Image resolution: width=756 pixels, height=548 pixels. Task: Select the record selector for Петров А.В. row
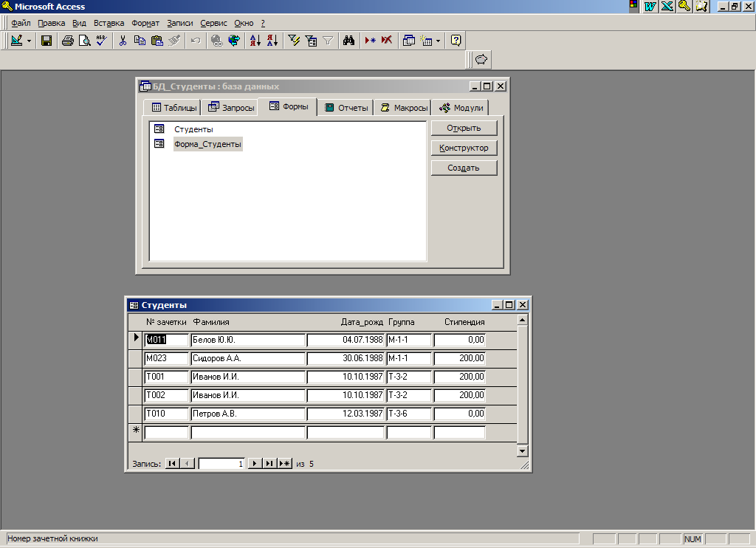(x=136, y=414)
